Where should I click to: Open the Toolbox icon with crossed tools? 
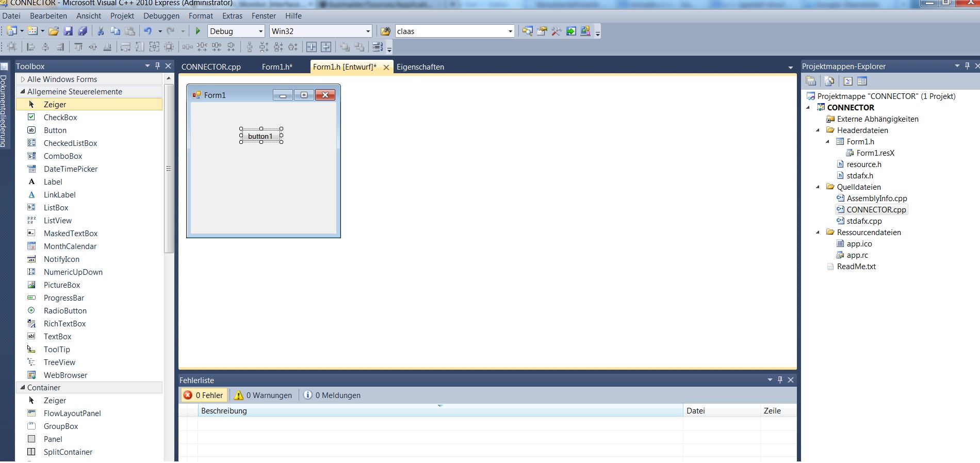[x=556, y=31]
